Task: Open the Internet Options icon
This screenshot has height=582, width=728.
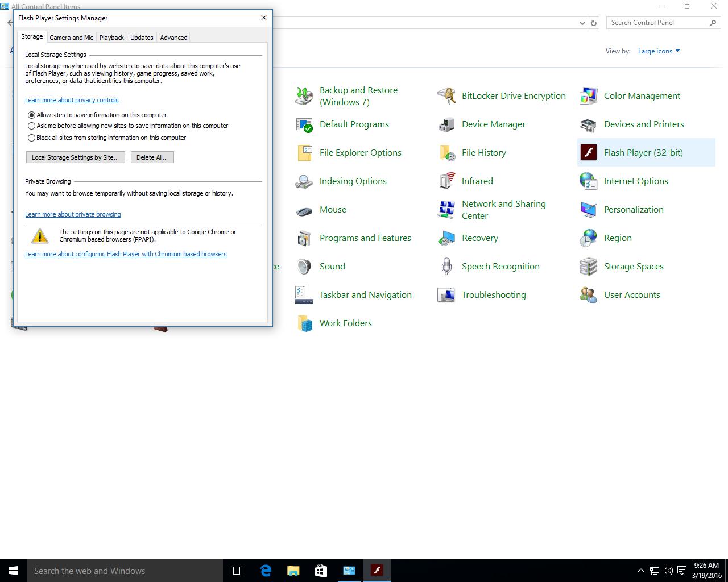Action: pos(588,181)
